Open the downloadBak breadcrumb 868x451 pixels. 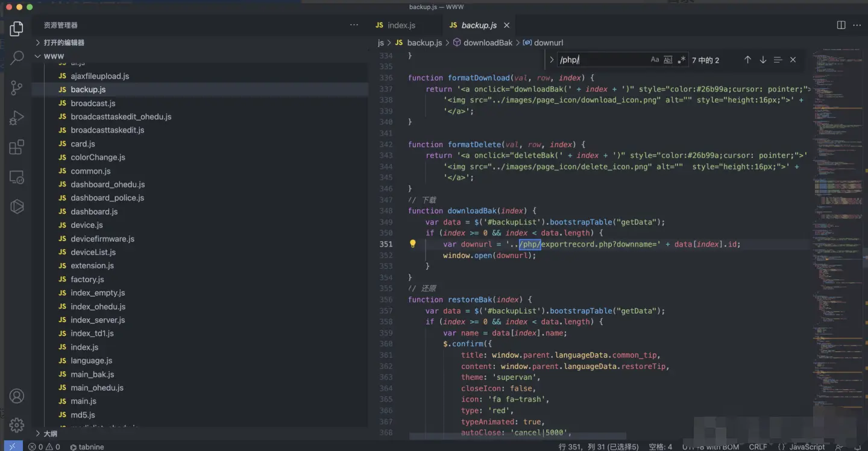[x=482, y=42]
